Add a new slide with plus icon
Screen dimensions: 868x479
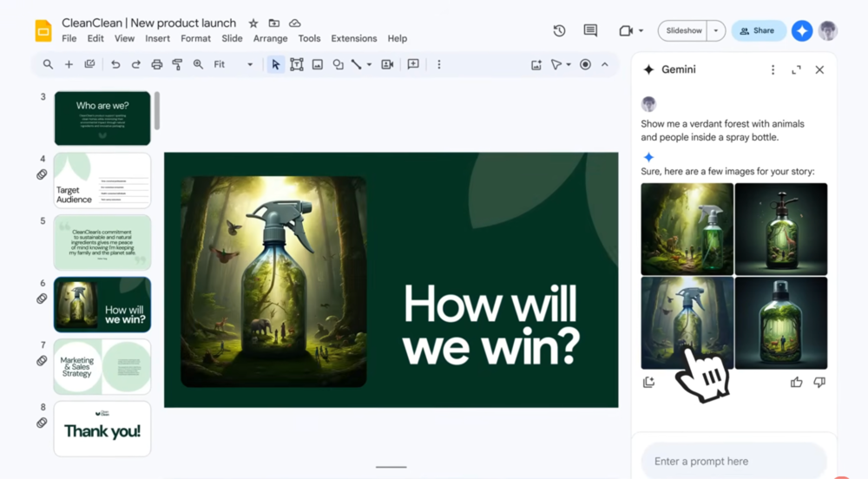[x=69, y=65]
